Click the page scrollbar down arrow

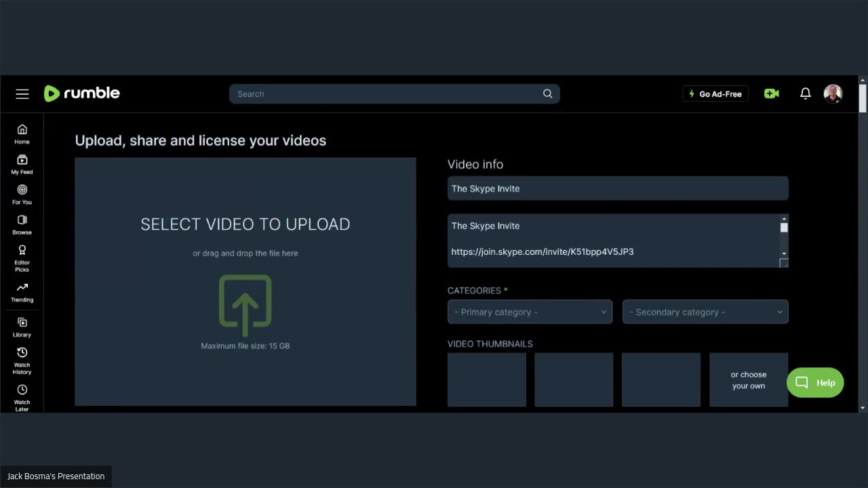[863, 408]
